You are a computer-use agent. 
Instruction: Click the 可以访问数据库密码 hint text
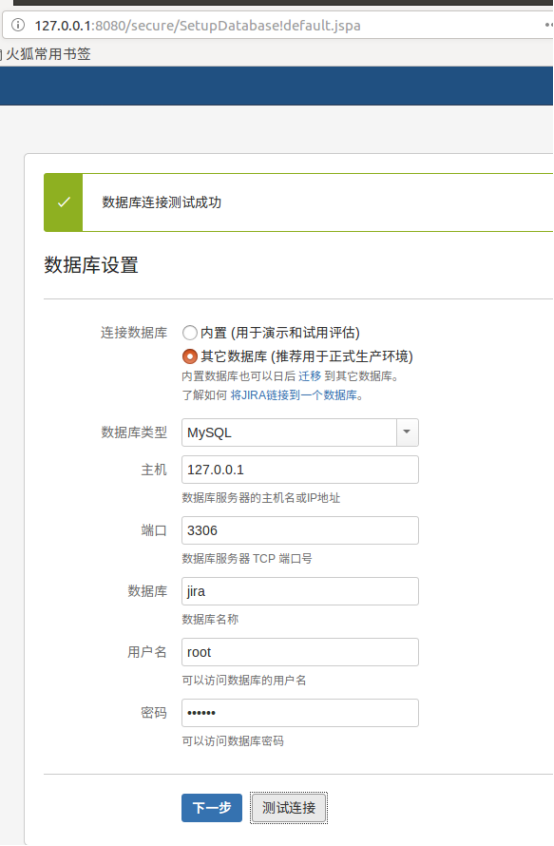(232, 741)
